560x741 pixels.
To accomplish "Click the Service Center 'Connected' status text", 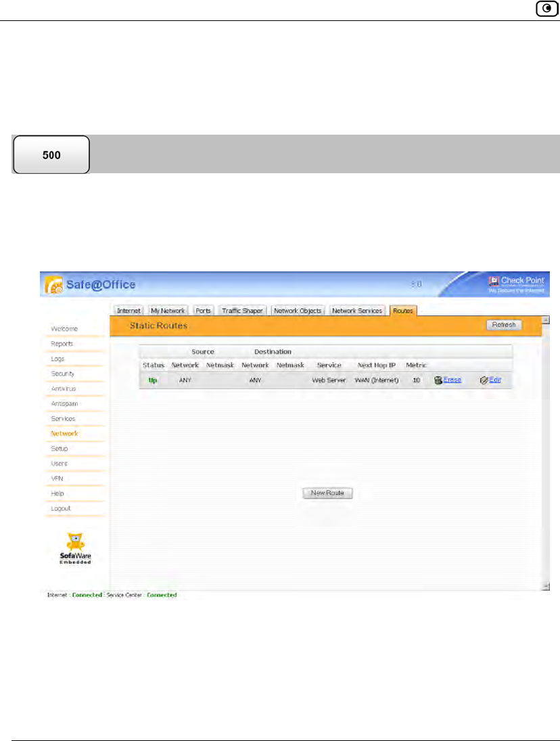I will point(162,596).
